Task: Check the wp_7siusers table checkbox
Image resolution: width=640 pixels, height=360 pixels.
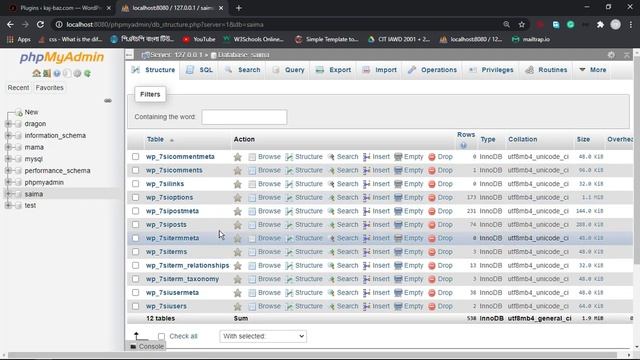Action: 136,307
